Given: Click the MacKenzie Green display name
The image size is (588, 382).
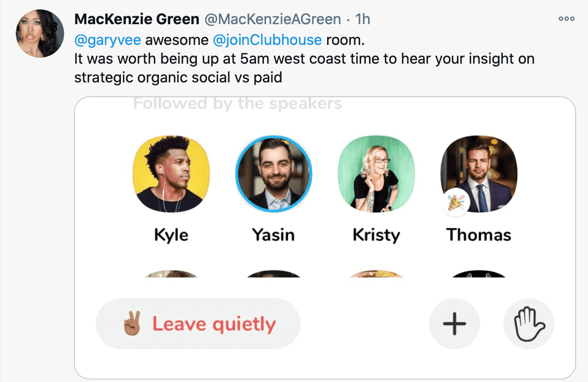Looking at the screenshot, I should tap(137, 19).
